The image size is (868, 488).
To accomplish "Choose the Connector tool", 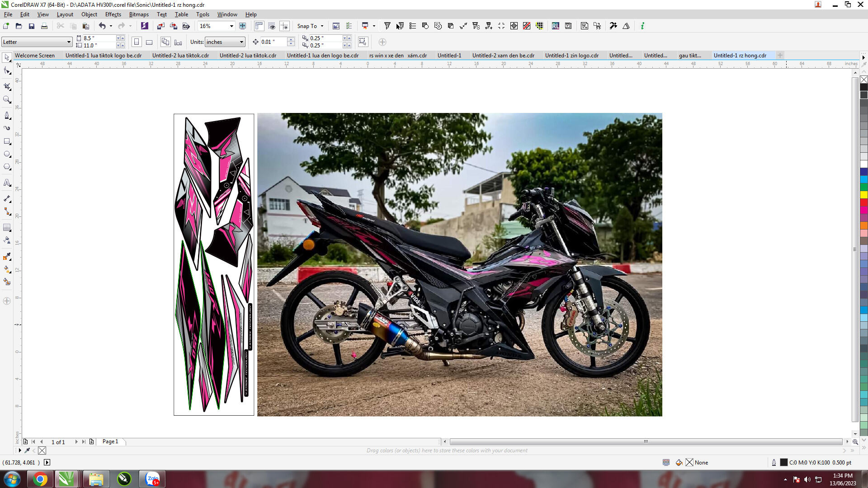I will pyautogui.click(x=7, y=211).
